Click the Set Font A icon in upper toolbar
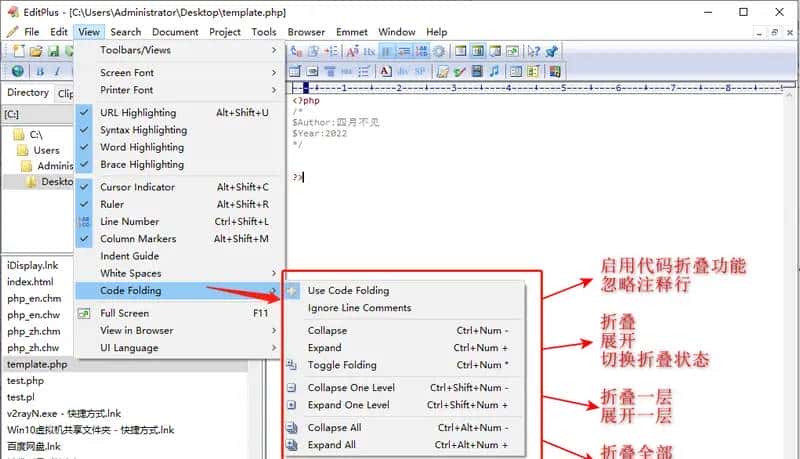800x459 pixels. tap(352, 51)
